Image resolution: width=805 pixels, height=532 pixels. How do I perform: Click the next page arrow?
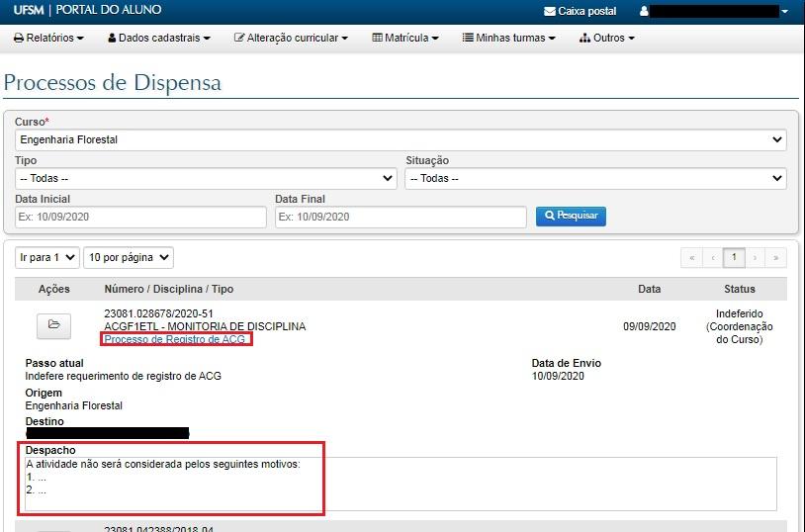coord(755,258)
